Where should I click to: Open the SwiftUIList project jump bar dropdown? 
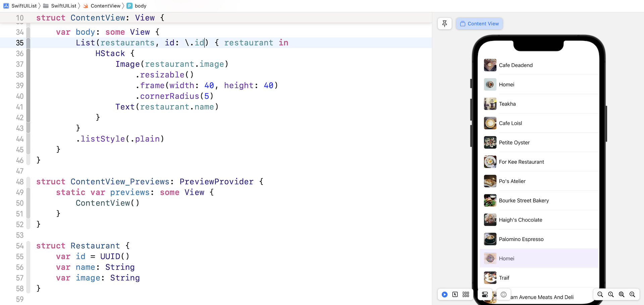[x=24, y=6]
